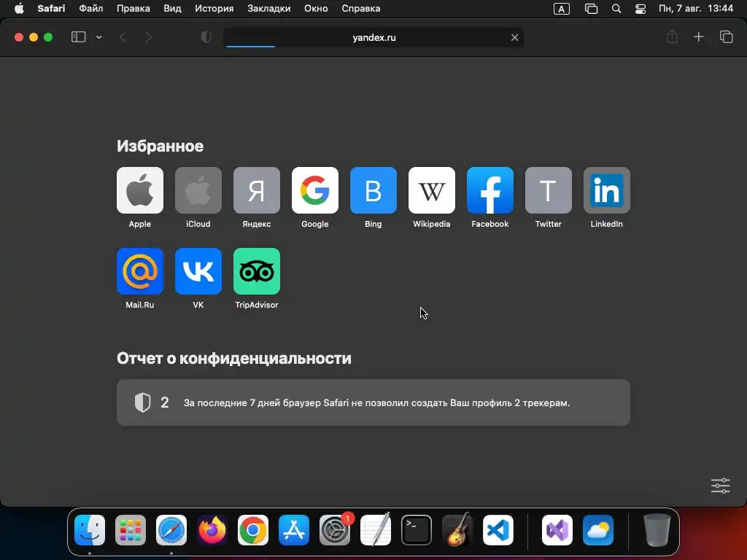The width and height of the screenshot is (747, 560).
Task: Show the tab overview
Action: [x=726, y=36]
